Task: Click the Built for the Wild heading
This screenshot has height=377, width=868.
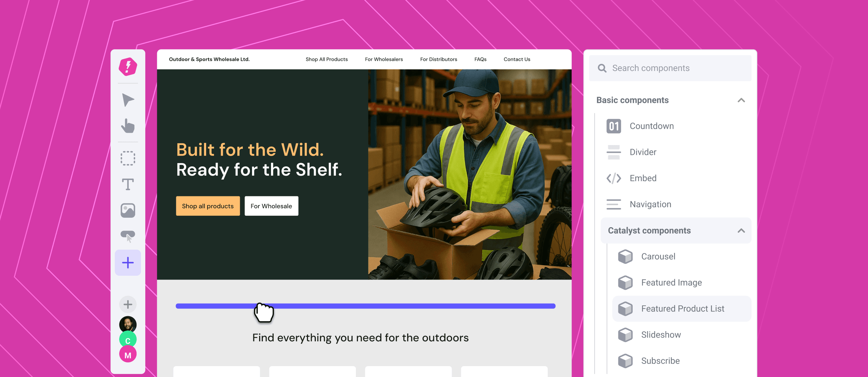Action: pos(250,150)
